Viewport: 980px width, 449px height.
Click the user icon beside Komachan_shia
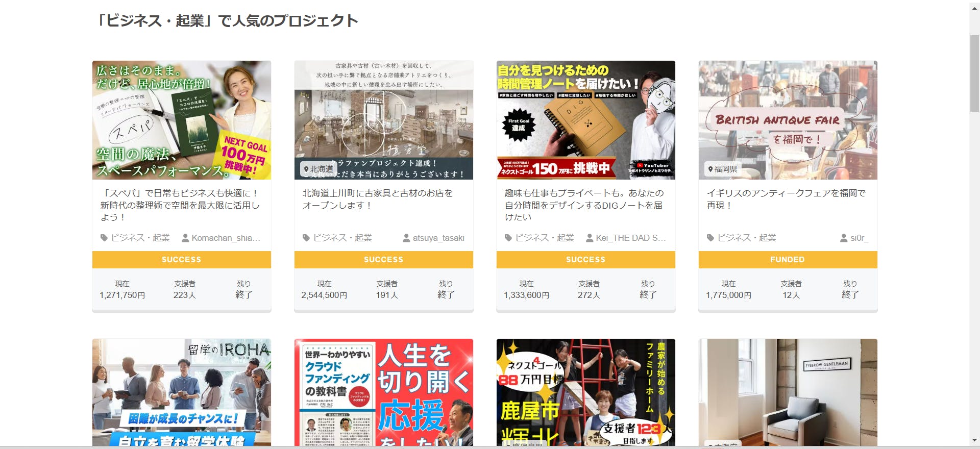tap(185, 238)
